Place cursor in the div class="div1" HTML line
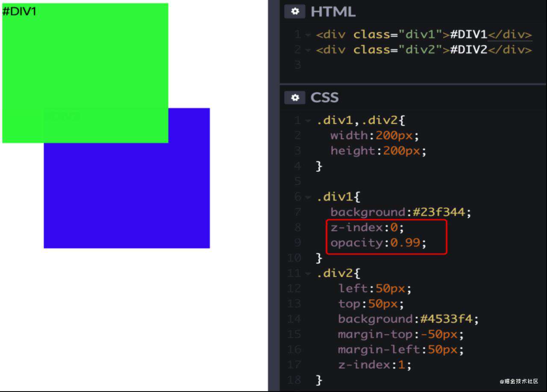Screen dimensions: 547x392 click(x=424, y=35)
